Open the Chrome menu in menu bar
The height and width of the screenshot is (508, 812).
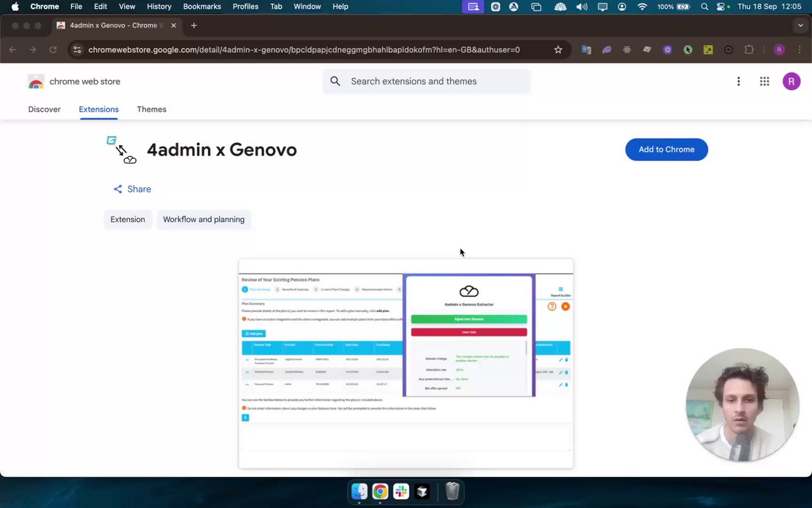(x=44, y=6)
